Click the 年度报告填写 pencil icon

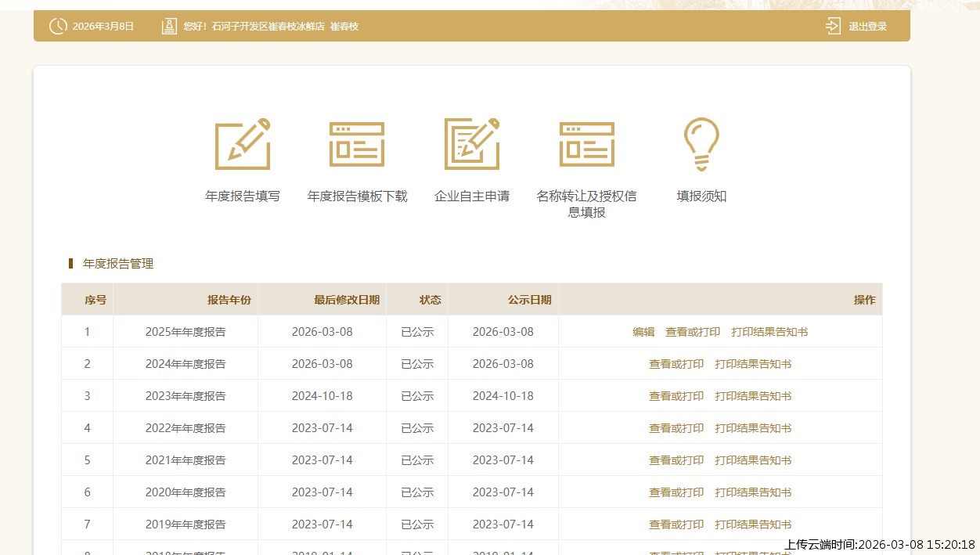[x=243, y=144]
